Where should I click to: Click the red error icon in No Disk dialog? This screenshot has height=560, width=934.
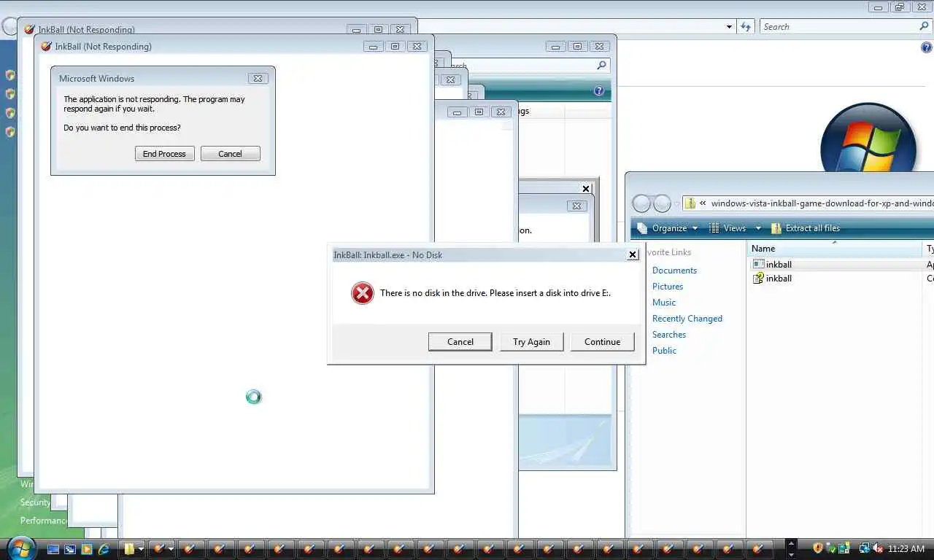coord(362,293)
